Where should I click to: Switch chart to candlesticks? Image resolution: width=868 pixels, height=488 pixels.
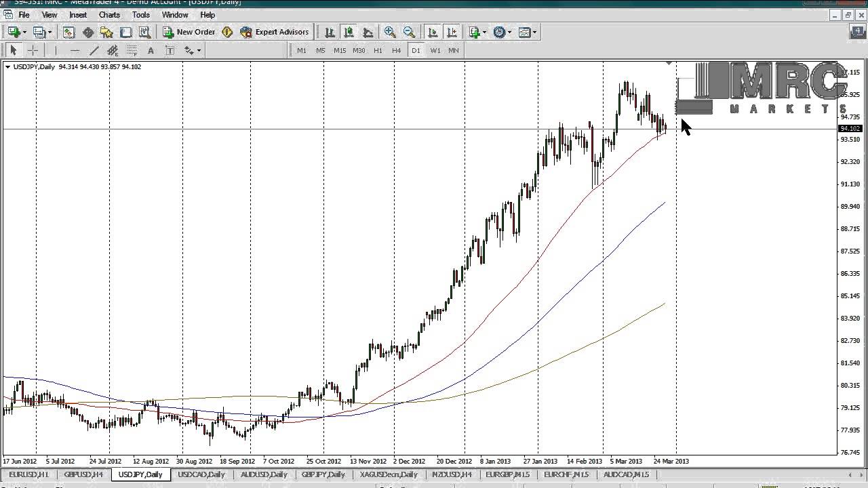(x=349, y=32)
